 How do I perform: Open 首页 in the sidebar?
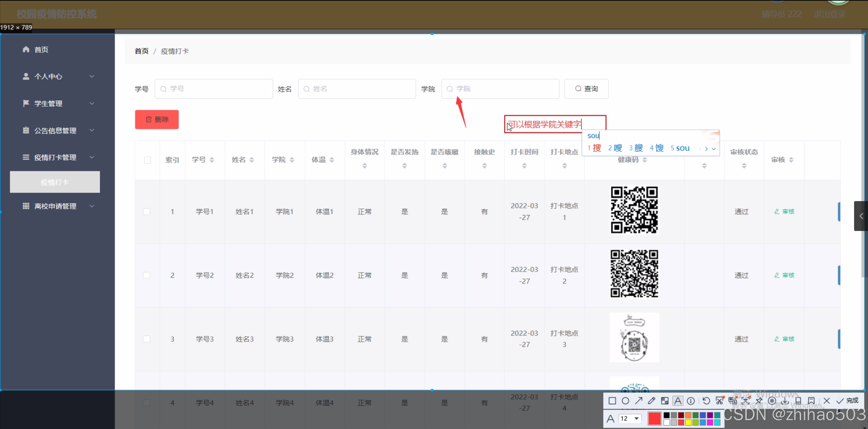(41, 50)
